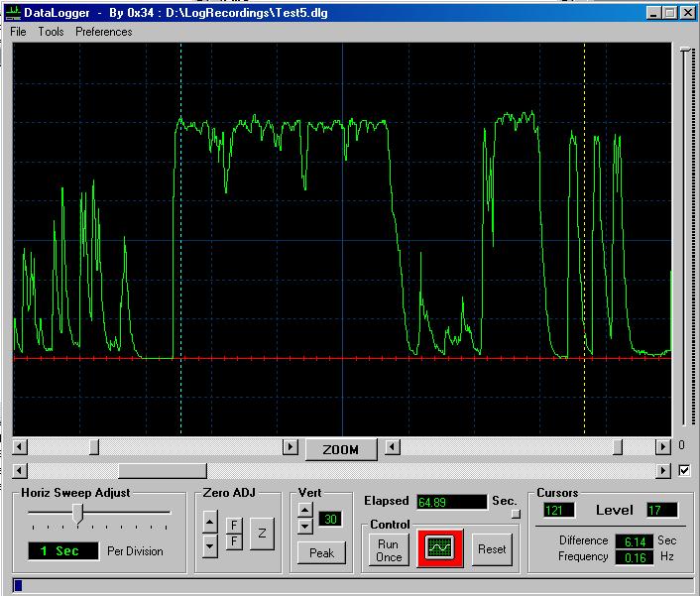The image size is (700, 596).
Task: Click the red continuous-run waveform button
Action: 439,548
